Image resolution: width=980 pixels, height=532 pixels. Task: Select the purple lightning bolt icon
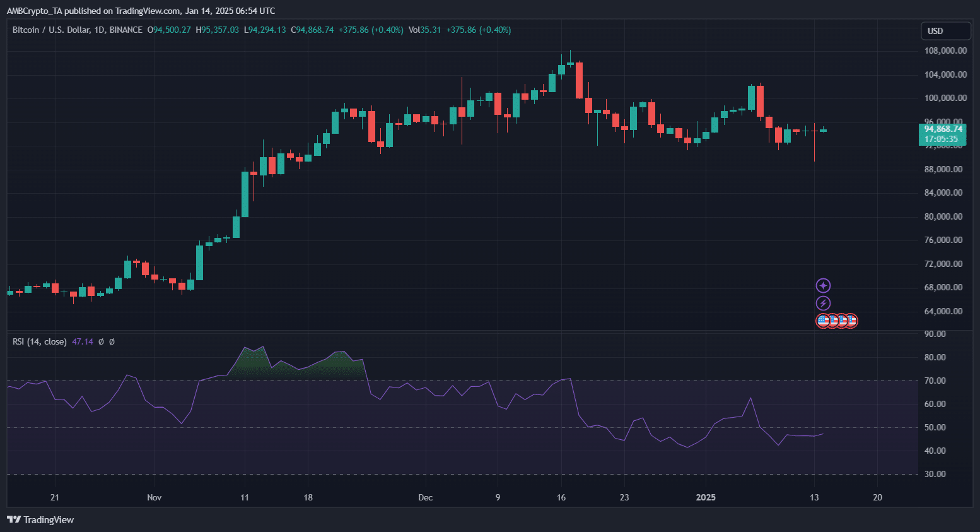[823, 302]
